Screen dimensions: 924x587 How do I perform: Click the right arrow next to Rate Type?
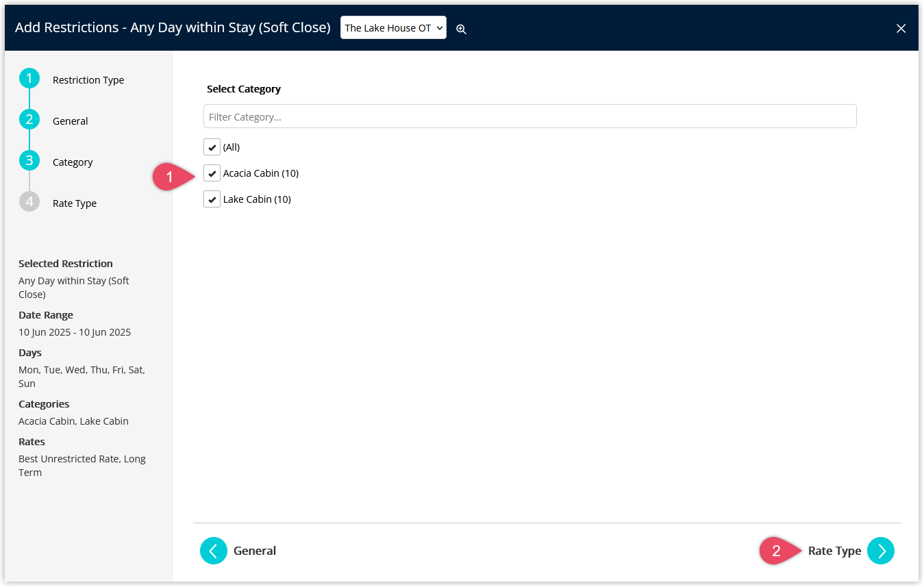[881, 551]
